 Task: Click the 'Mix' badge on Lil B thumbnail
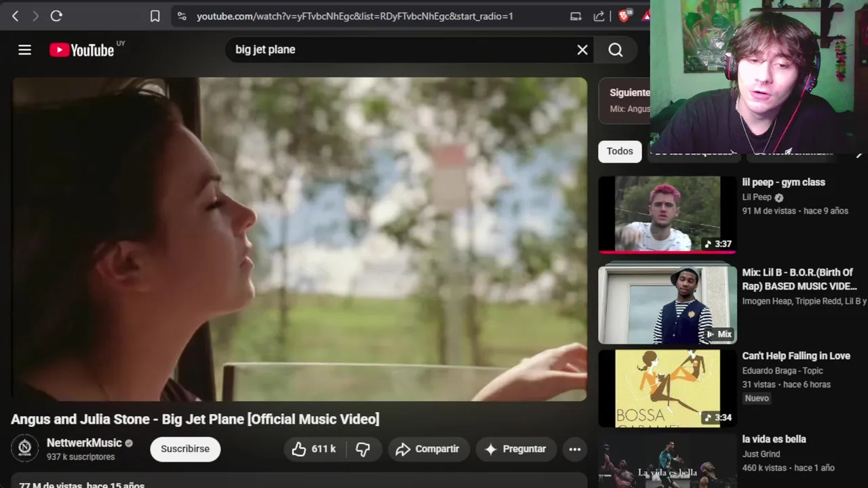[x=719, y=334]
